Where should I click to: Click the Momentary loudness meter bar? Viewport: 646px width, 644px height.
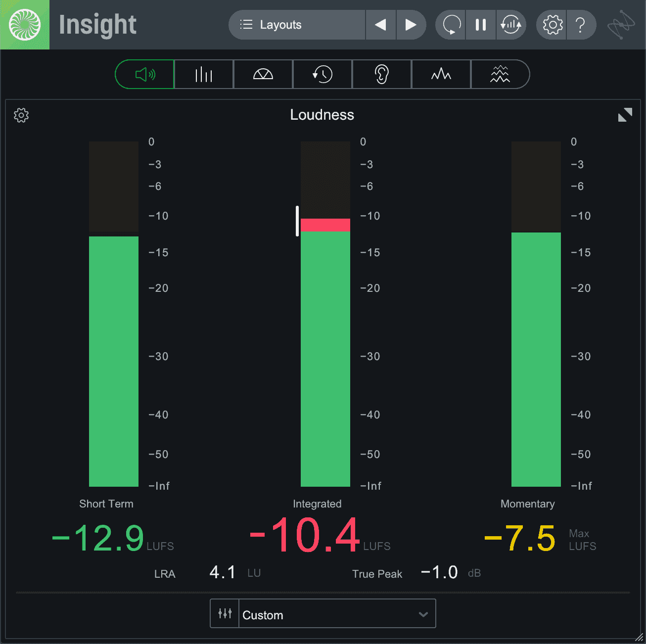(x=536, y=314)
